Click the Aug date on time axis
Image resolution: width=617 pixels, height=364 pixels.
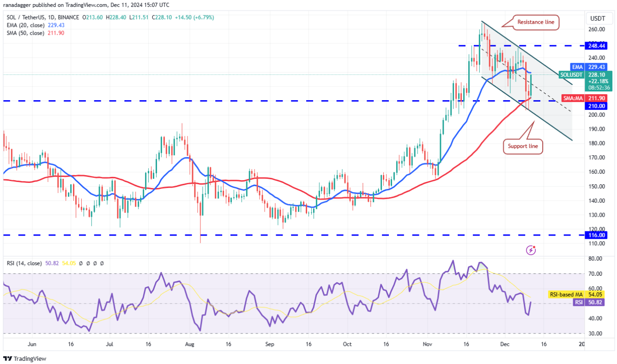tap(189, 344)
